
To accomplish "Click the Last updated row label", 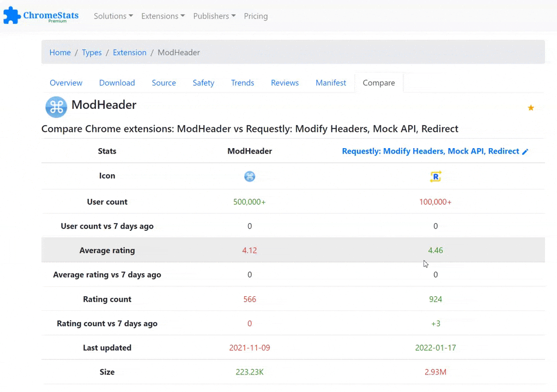I will pos(107,348).
